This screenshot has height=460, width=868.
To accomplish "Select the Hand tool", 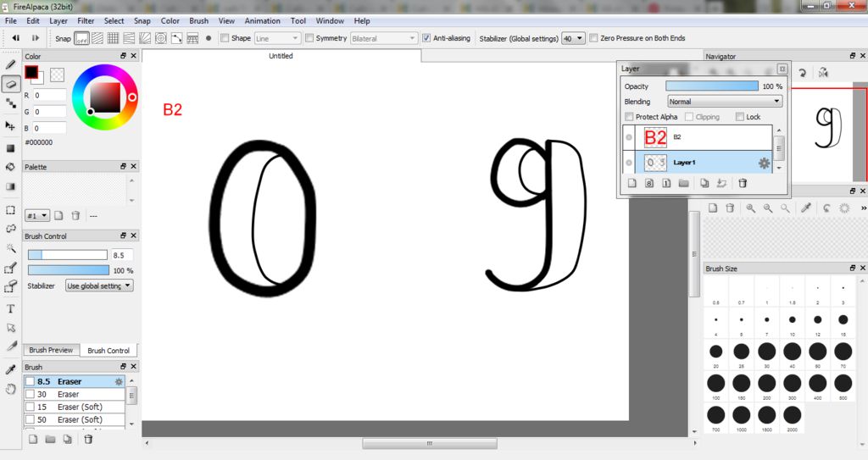I will coord(10,389).
